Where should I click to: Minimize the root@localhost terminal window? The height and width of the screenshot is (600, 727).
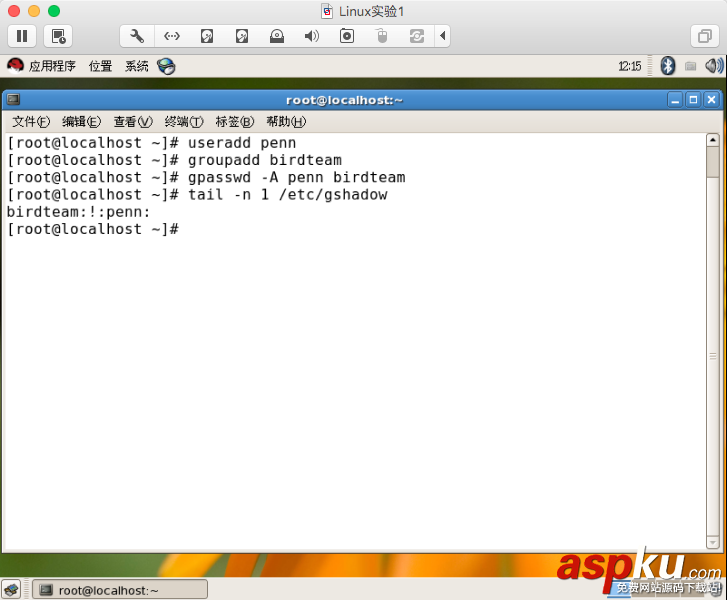(675, 100)
